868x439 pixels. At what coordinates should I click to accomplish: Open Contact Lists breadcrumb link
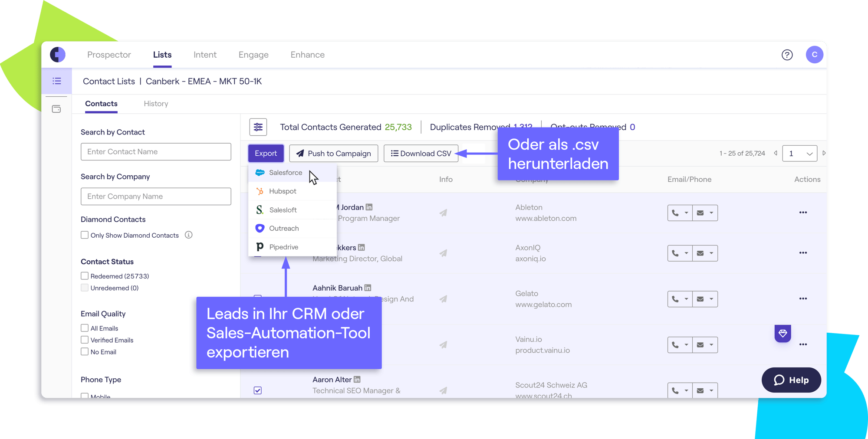coord(109,81)
